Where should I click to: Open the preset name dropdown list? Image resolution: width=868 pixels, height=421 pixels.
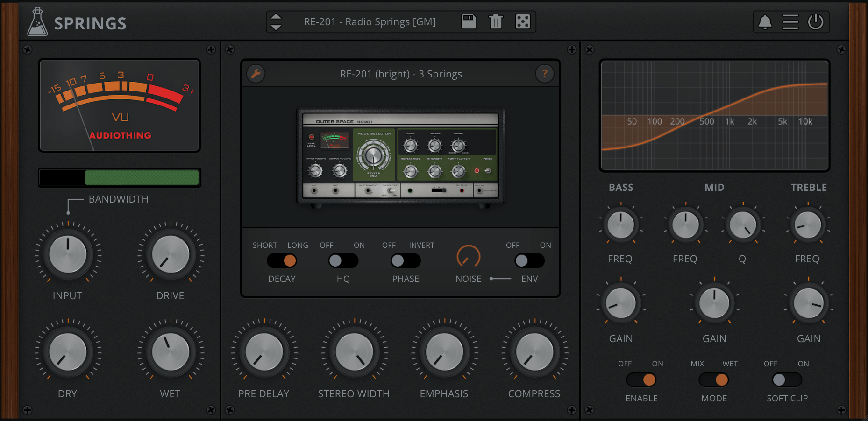click(x=370, y=22)
